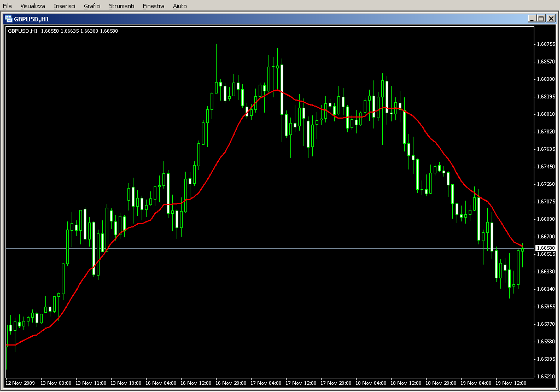Click the 1.68010 price scale label
The width and height of the screenshot is (560, 392).
546,114
